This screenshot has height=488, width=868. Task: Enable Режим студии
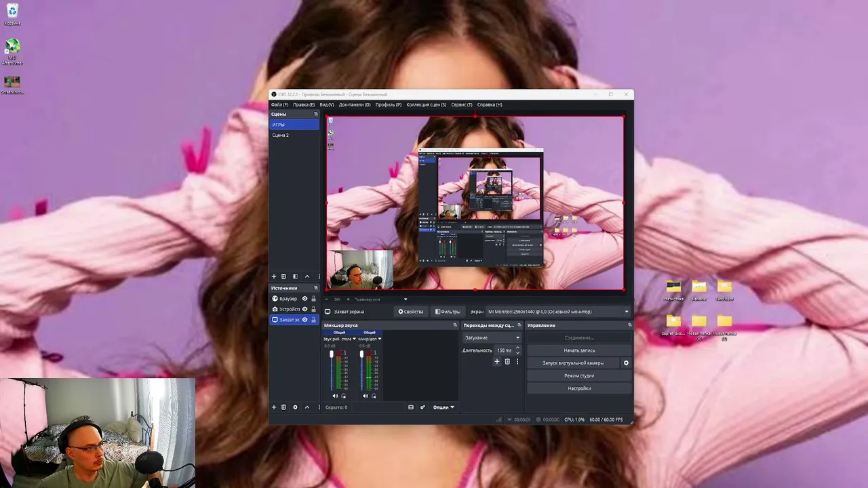pyautogui.click(x=579, y=375)
